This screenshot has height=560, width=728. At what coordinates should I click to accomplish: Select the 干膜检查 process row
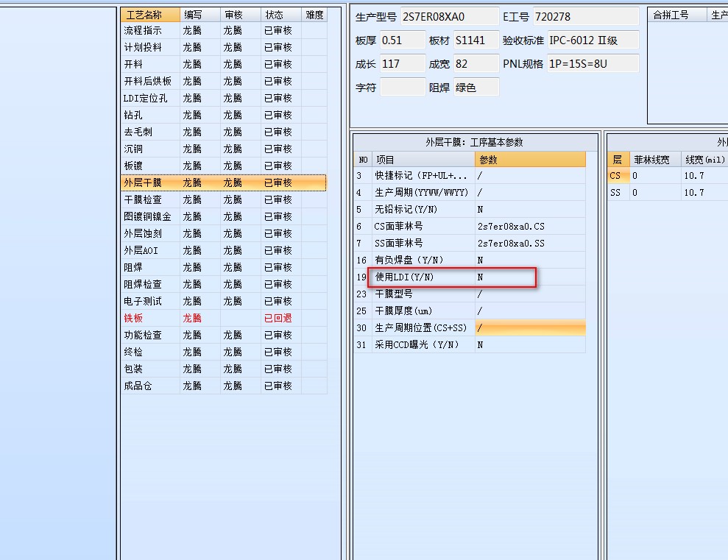pyautogui.click(x=224, y=200)
